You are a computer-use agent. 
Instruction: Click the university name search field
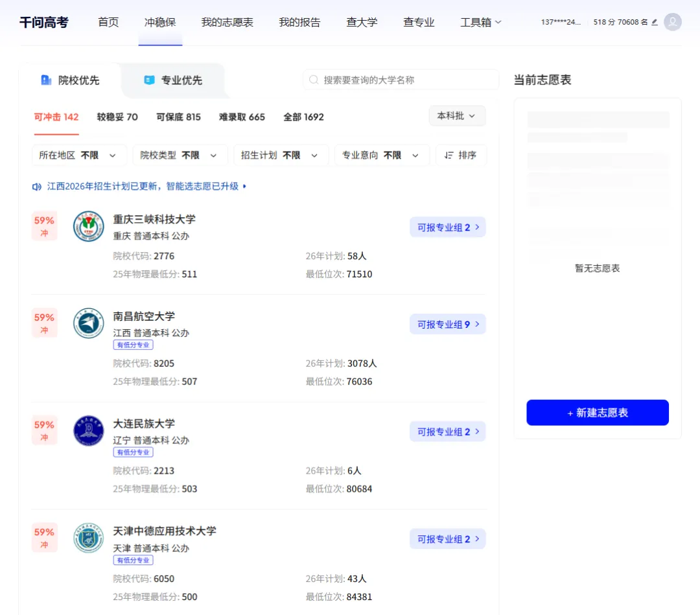401,80
